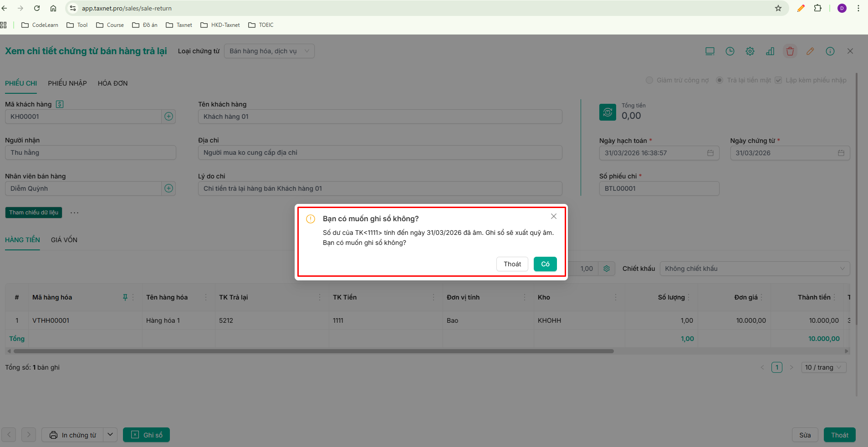Click the red trash delete icon
Image resolution: width=868 pixels, height=447 pixels.
coord(790,51)
